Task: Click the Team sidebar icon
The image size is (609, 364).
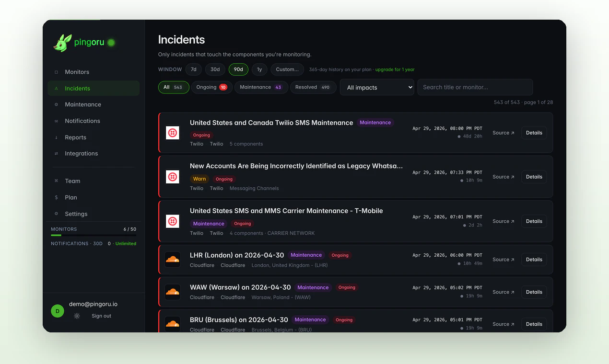Action: (x=58, y=181)
